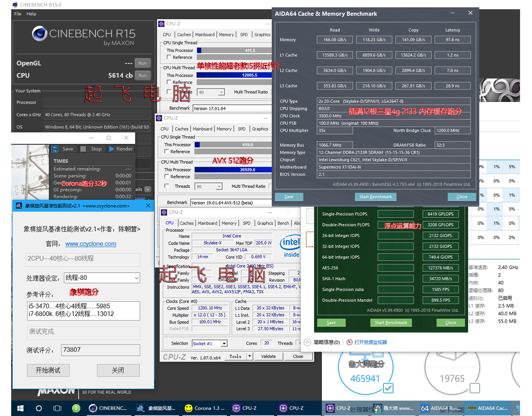Collapse task manager with 简略信息(D)

pos(322,342)
